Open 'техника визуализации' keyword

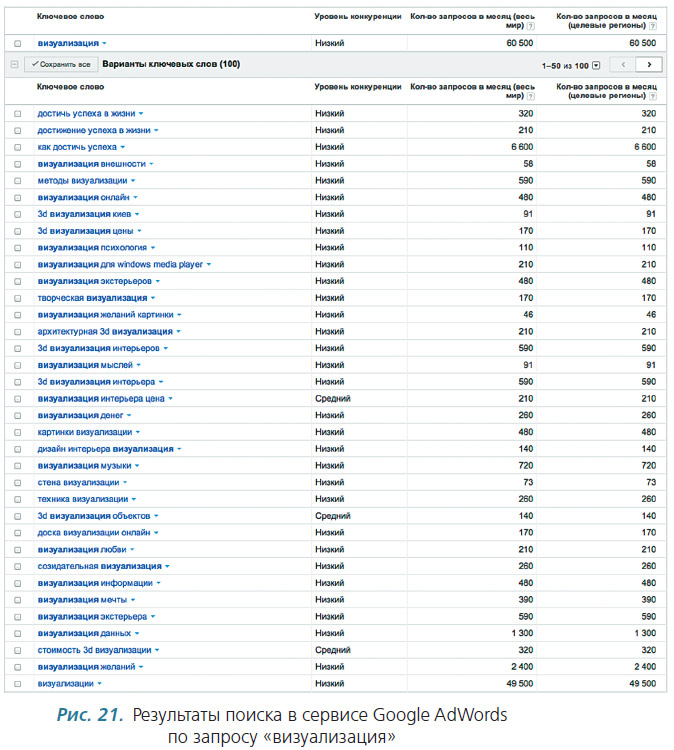pos(83,499)
